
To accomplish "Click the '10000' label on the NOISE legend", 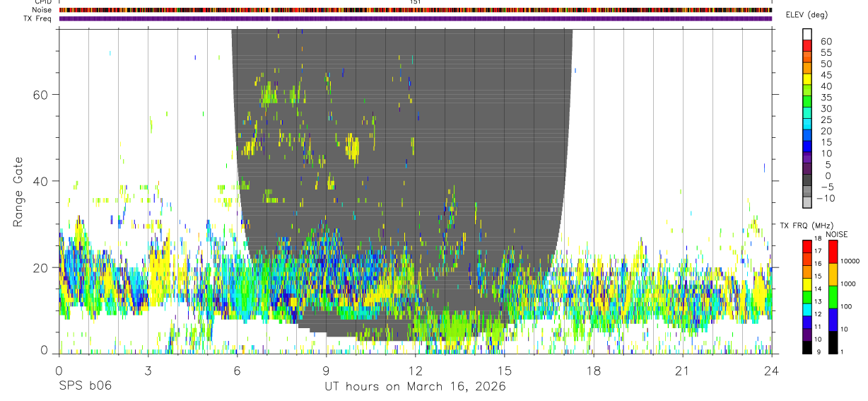I will tap(850, 262).
